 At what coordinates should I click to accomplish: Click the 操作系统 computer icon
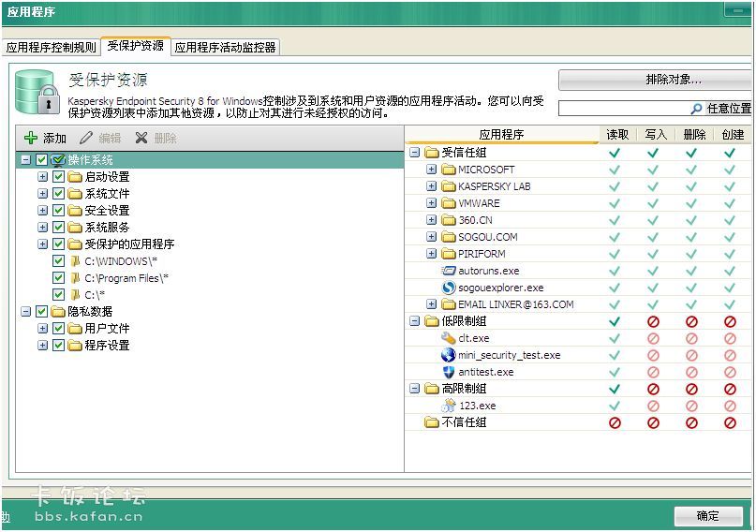[x=58, y=160]
